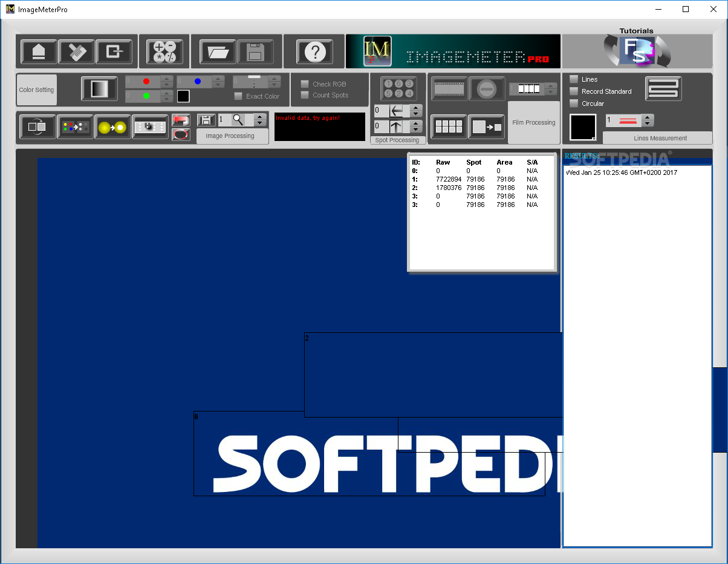
Task: Click the shrink square arrow button
Action: click(487, 127)
